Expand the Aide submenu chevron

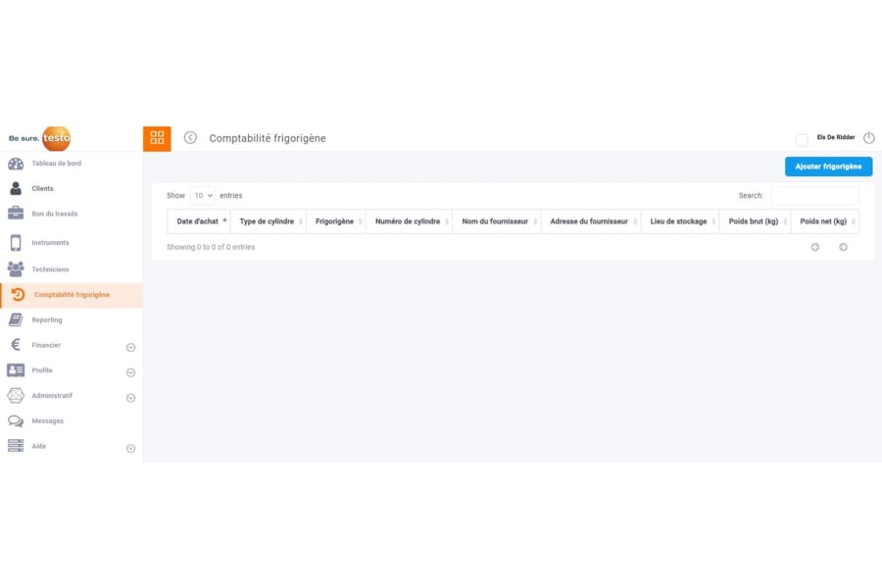(130, 448)
